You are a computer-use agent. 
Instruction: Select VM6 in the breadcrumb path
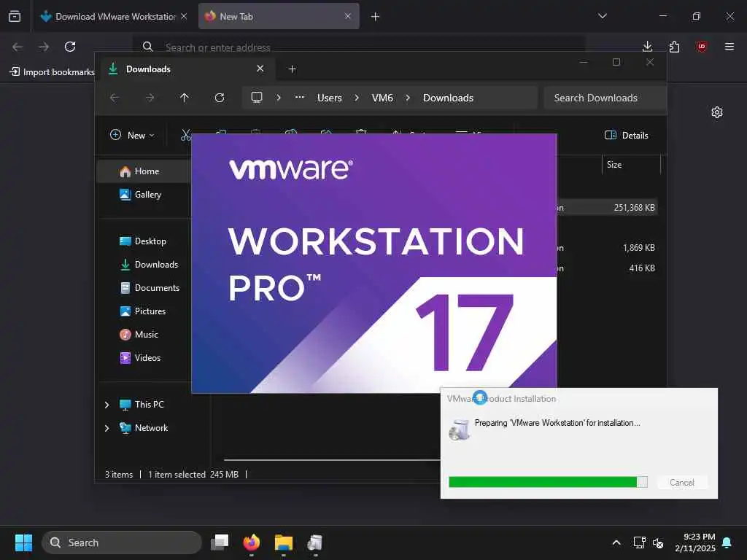tap(382, 98)
